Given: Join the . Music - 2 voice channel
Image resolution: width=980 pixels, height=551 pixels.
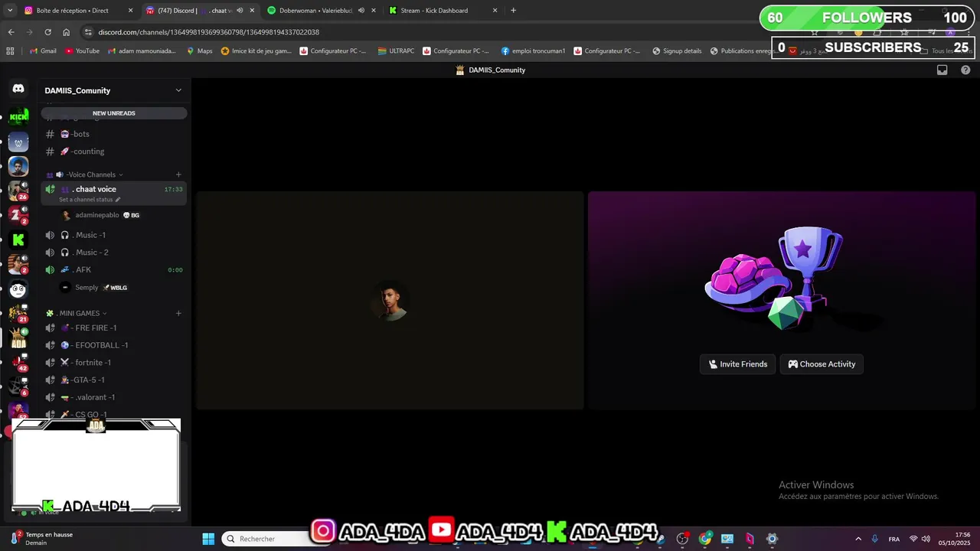Looking at the screenshot, I should coord(114,253).
